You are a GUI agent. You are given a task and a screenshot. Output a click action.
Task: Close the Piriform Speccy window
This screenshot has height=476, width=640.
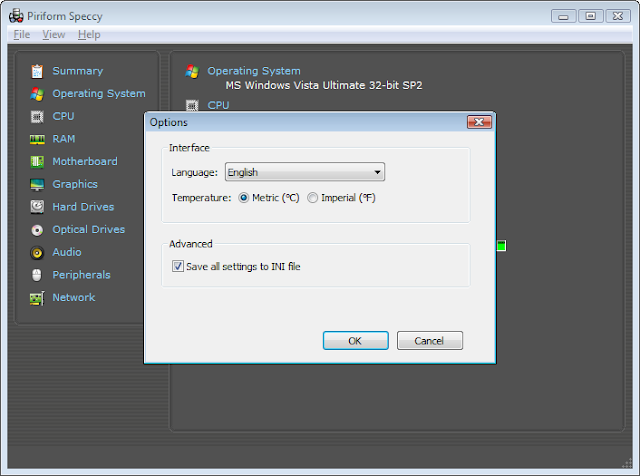click(618, 16)
